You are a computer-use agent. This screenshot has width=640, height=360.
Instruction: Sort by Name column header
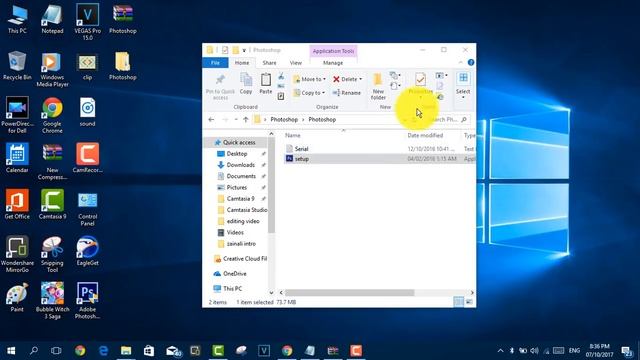[x=293, y=136]
